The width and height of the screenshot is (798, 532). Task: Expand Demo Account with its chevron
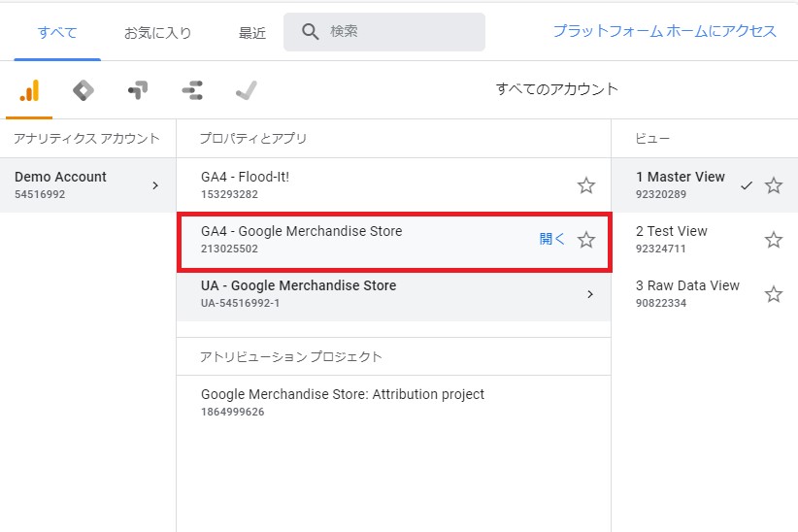pos(155,185)
